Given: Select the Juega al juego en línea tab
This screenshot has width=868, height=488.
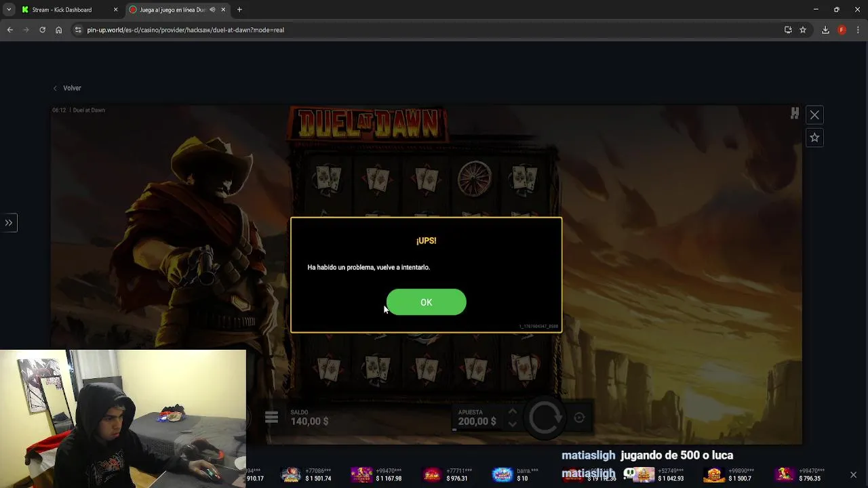Looking at the screenshot, I should [173, 10].
